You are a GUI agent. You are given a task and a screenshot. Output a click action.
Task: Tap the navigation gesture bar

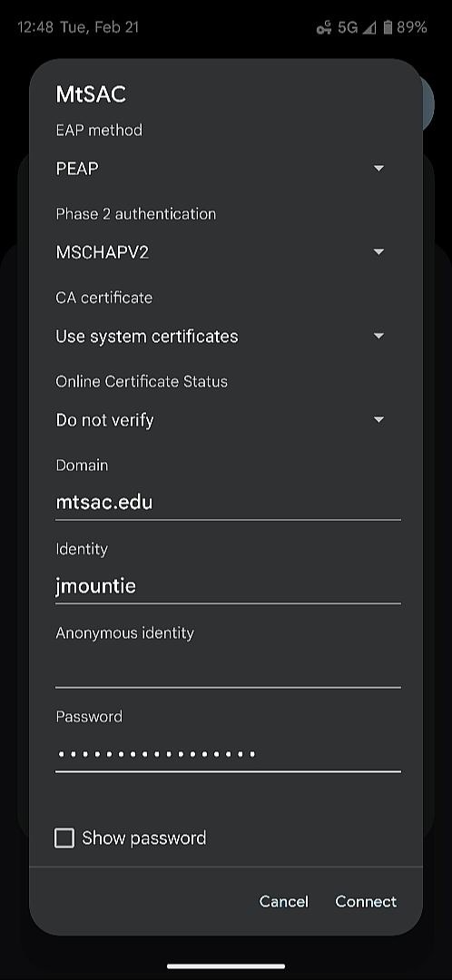[x=226, y=966]
